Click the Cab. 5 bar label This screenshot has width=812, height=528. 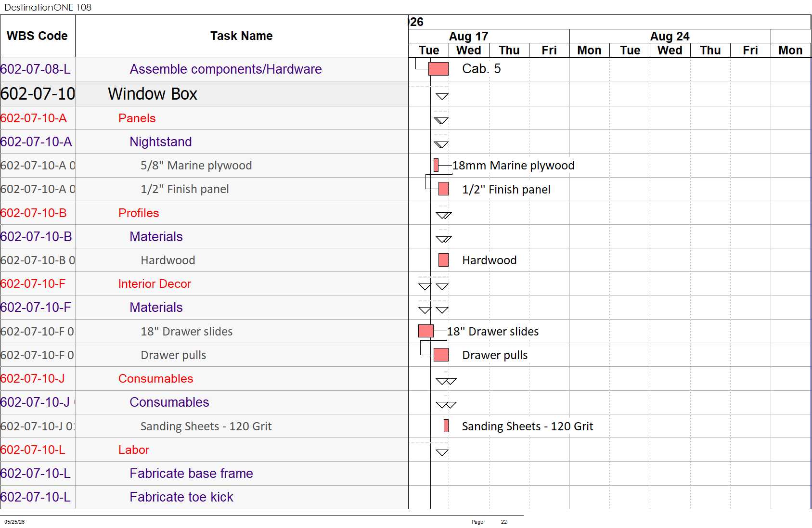[481, 69]
